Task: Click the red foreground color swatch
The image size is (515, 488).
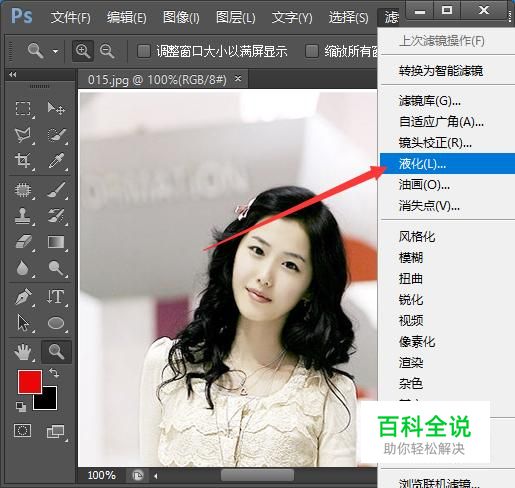Action: click(29, 381)
